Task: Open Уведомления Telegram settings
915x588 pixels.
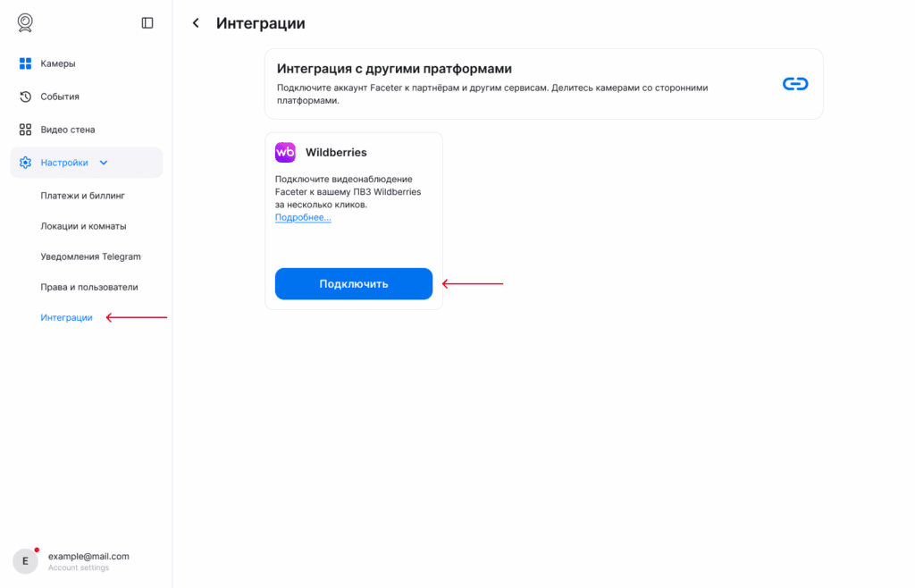Action: [x=90, y=256]
